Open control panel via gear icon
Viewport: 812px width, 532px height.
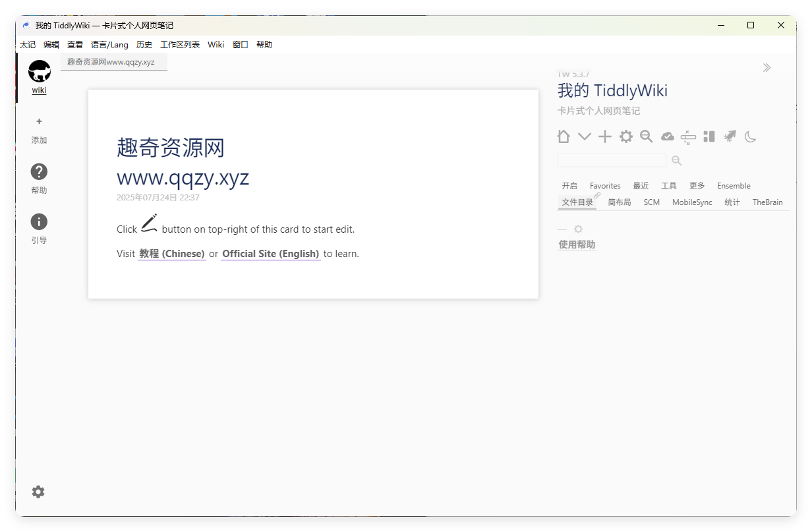625,136
